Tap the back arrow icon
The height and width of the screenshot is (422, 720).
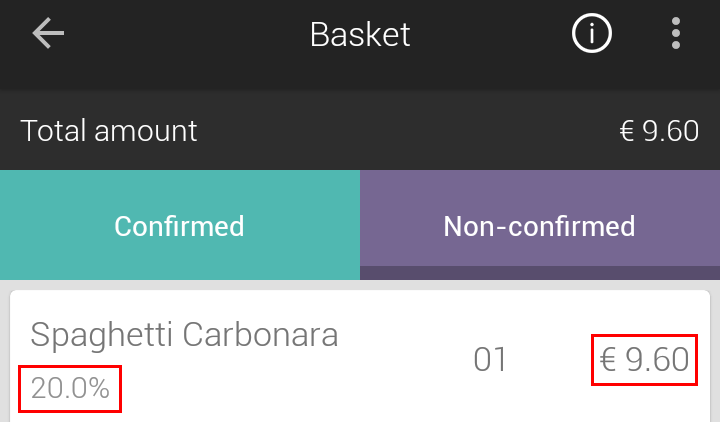point(48,33)
